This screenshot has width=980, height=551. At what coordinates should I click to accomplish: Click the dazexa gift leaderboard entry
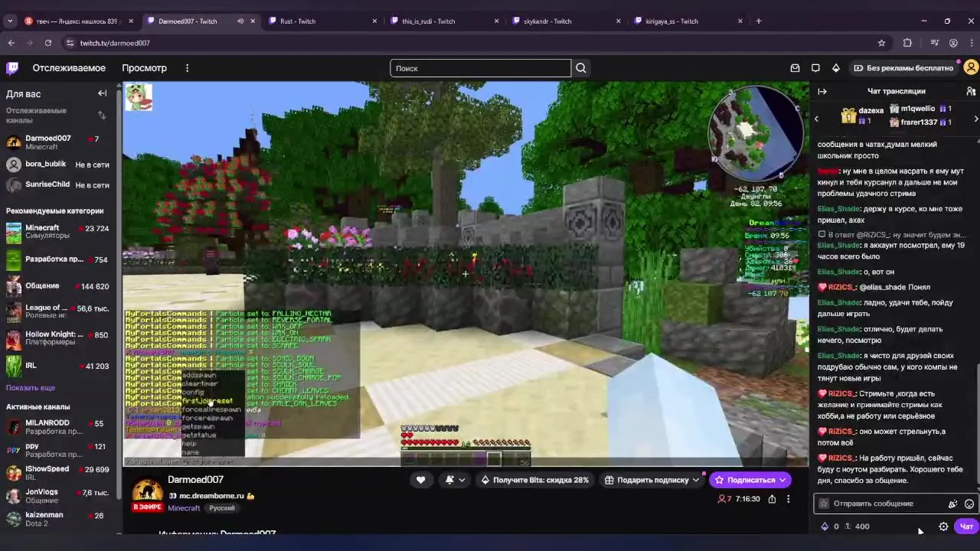(x=863, y=116)
